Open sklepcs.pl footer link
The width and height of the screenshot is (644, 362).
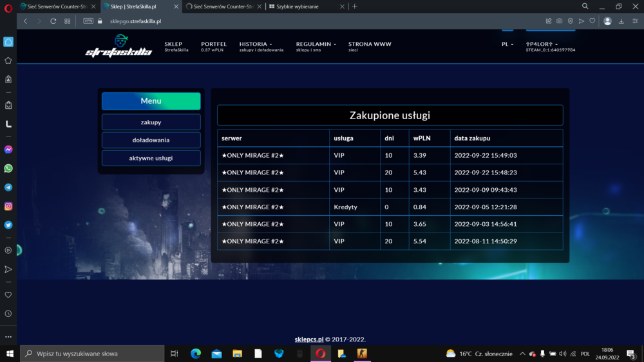click(309, 339)
